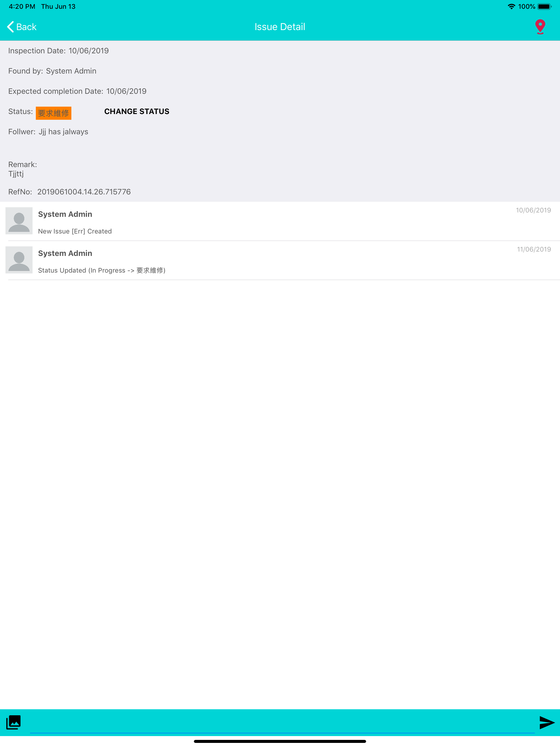Image resolution: width=560 pixels, height=747 pixels.
Task: Tap the 4:20 PM clock in status bar
Action: 22,6
